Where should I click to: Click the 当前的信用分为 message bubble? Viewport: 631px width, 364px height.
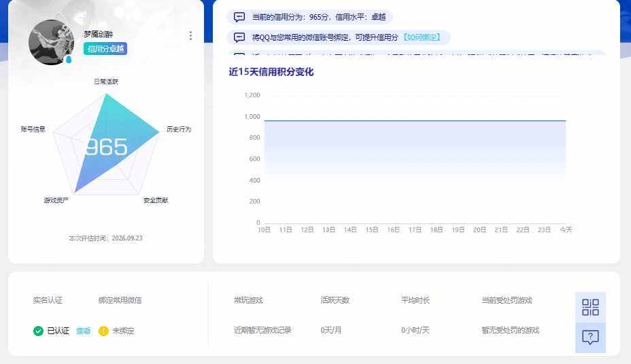point(310,17)
